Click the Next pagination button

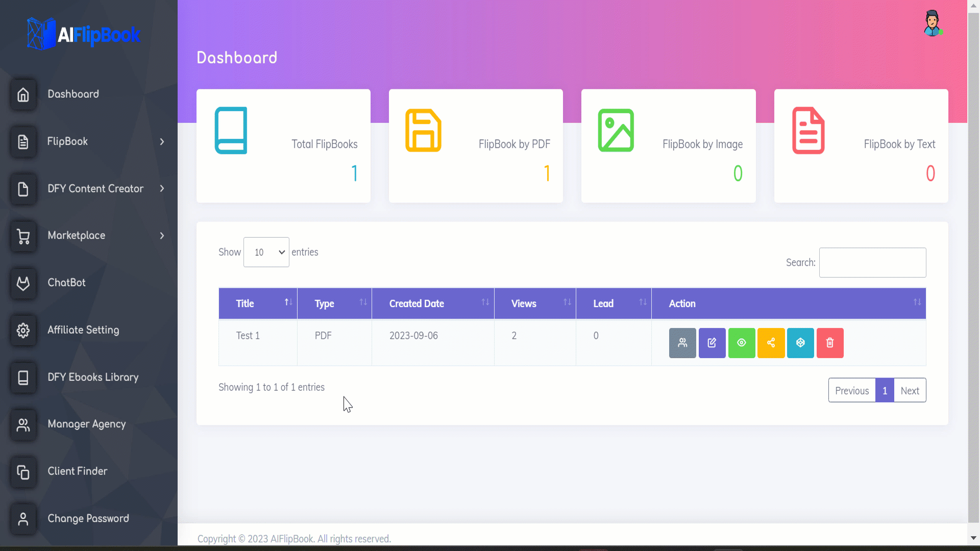(x=910, y=391)
